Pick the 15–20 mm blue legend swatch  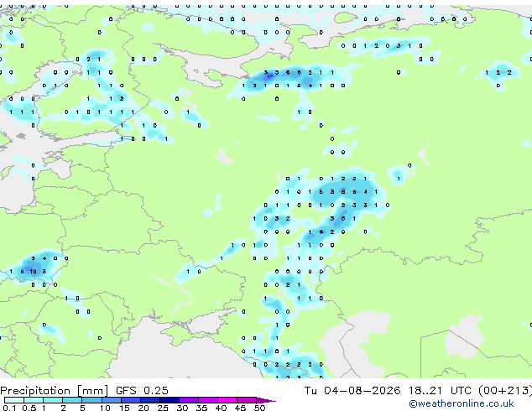point(130,400)
